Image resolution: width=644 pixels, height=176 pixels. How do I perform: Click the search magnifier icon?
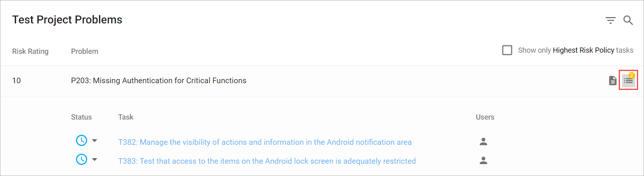tap(628, 20)
